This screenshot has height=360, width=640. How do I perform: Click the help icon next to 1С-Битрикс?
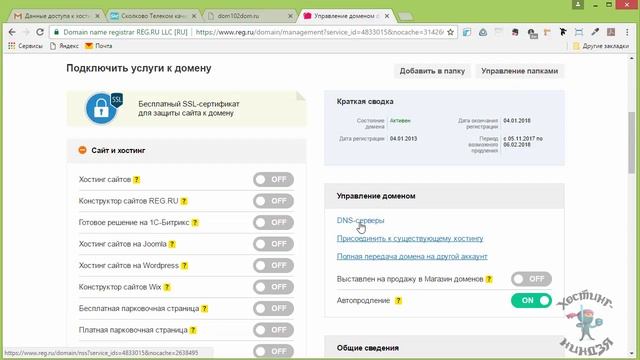coord(195,222)
